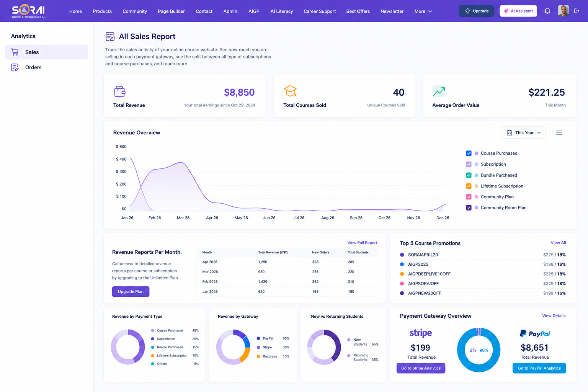Select Sales in Analytics sidebar
Viewport: 588px width, 392px height.
click(x=47, y=52)
